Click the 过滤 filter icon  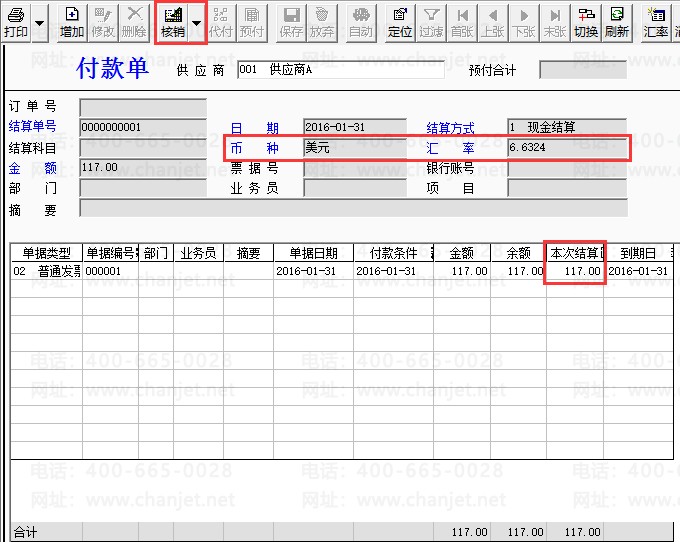click(x=431, y=23)
